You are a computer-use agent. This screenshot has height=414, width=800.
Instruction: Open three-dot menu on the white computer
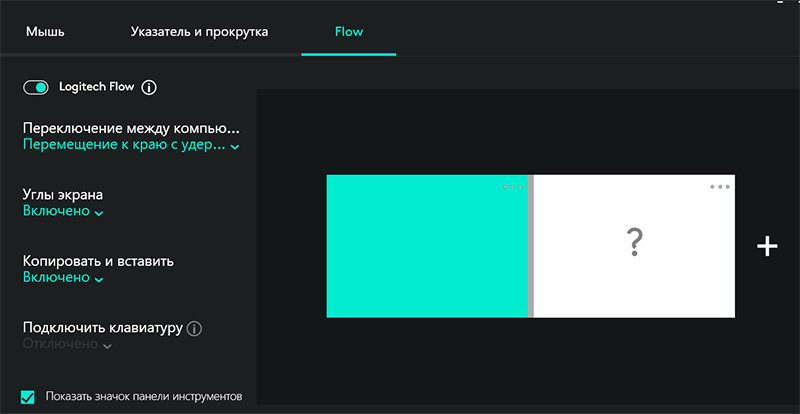[719, 187]
